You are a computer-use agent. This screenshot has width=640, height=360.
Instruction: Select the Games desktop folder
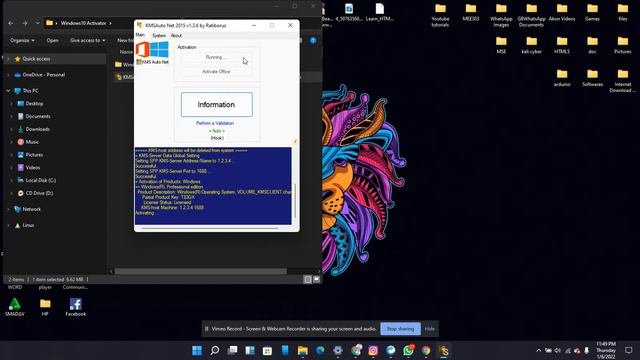click(592, 12)
